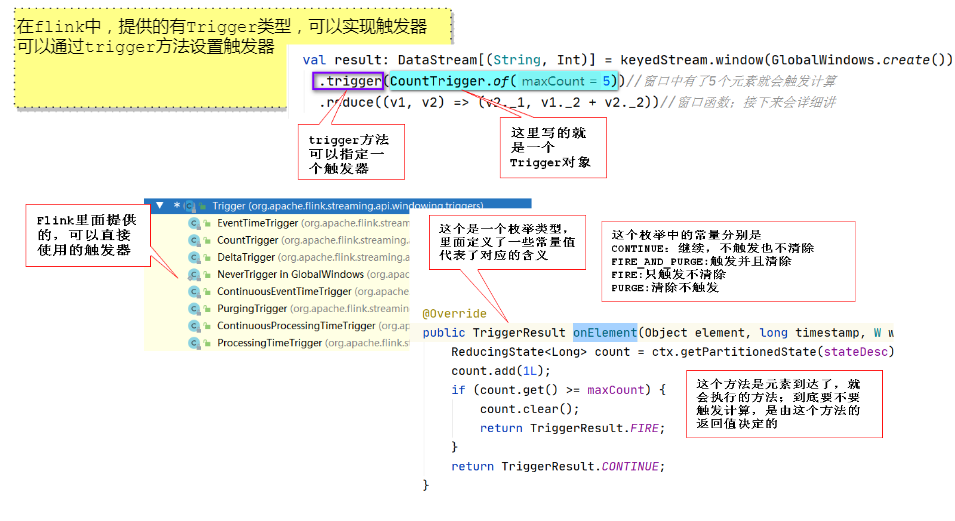
Task: Click the maxCount = 5 parameter hint
Action: [x=565, y=81]
